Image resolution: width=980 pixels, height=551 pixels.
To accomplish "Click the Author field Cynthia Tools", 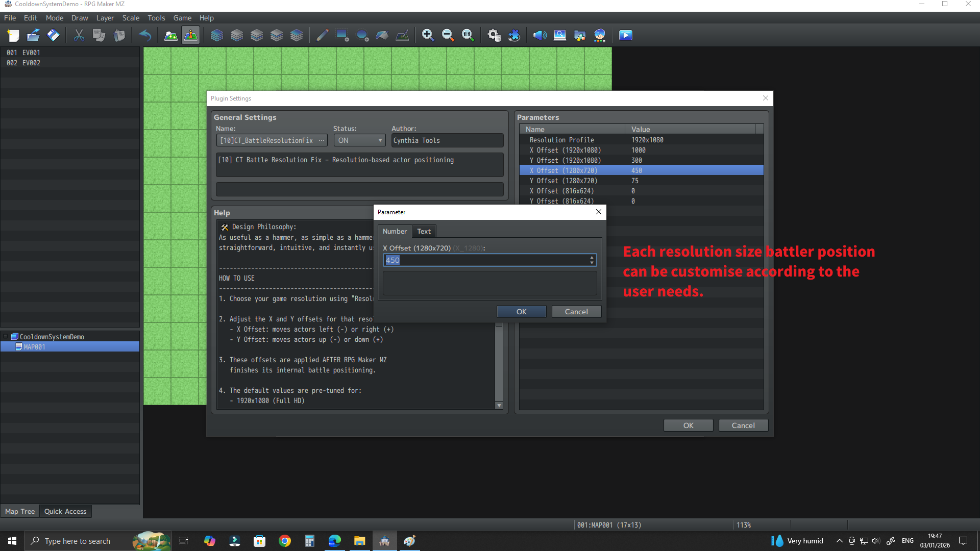I will (447, 140).
